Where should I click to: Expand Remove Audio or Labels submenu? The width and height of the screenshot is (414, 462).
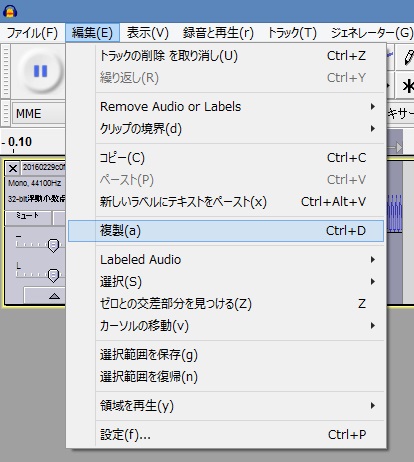point(226,107)
